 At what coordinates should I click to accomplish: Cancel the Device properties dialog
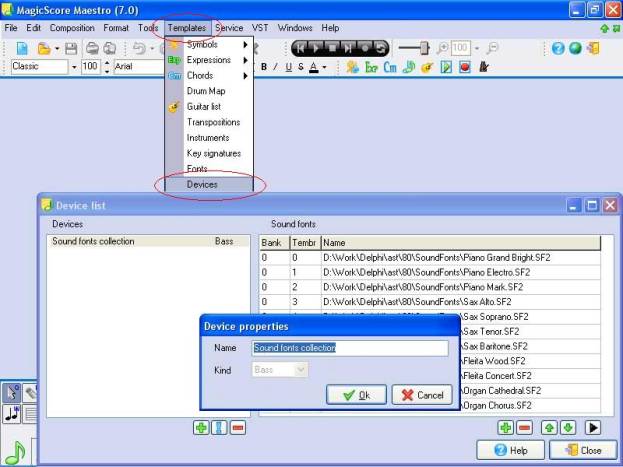tap(422, 395)
